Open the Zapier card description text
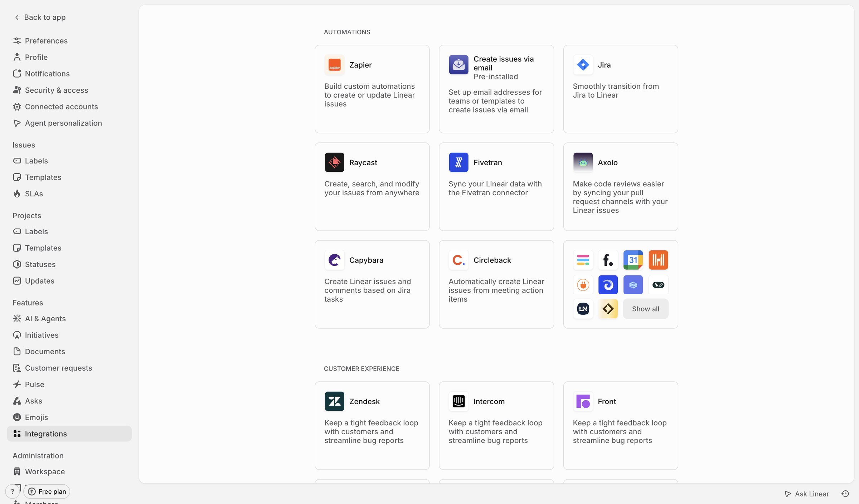This screenshot has height=504, width=859. (369, 95)
